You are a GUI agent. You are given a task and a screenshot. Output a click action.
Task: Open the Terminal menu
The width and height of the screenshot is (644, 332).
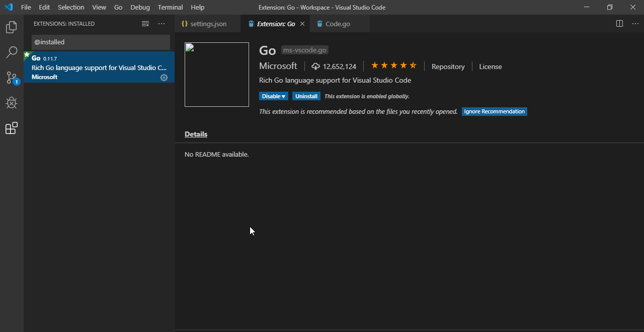click(x=170, y=7)
